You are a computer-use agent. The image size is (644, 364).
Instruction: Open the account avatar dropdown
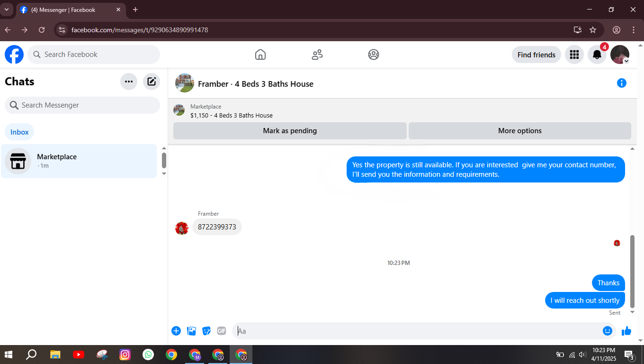620,55
